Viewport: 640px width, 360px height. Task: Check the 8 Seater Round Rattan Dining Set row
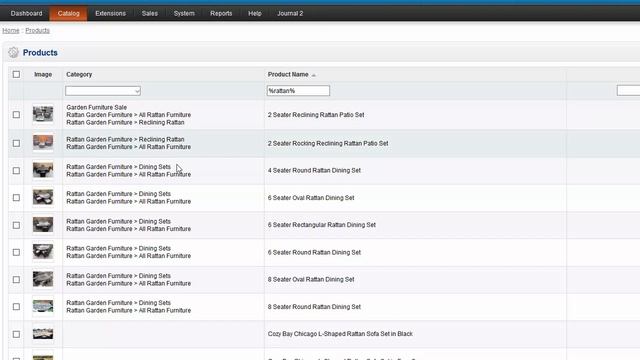coord(16,307)
